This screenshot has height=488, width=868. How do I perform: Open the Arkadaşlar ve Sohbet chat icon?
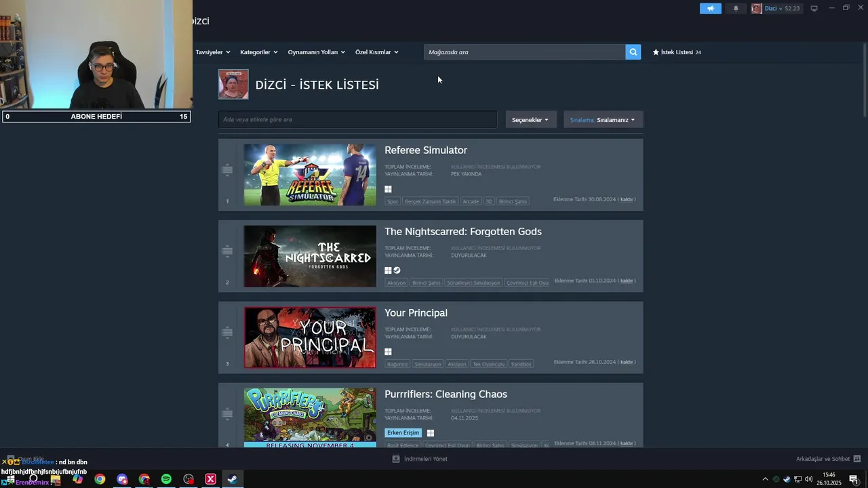(856, 459)
